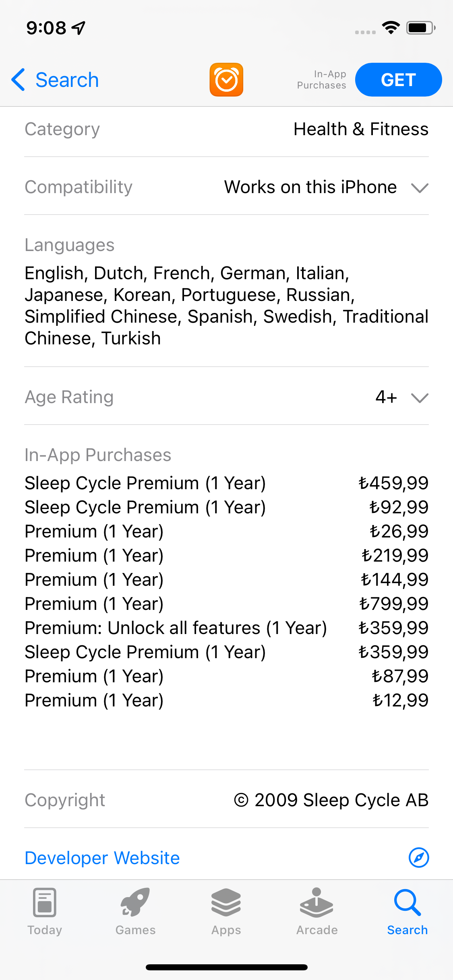Expand the Age Rating chevron
The image size is (453, 980).
point(420,397)
